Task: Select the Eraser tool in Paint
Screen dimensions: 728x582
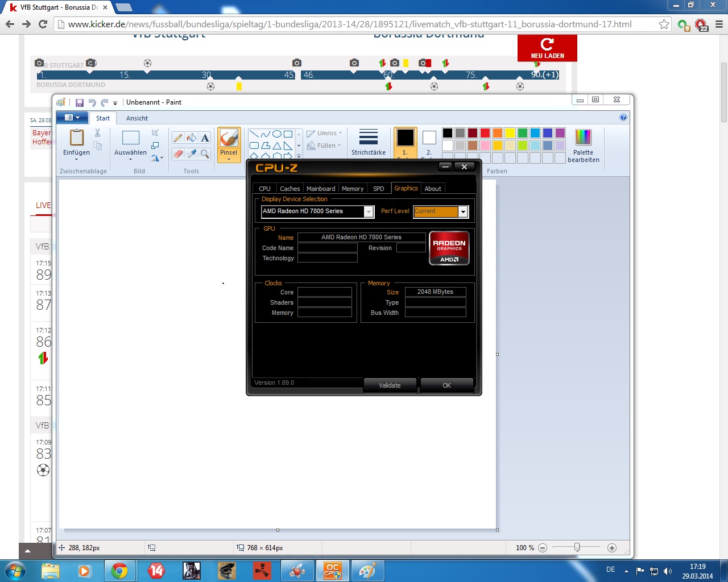Action: (178, 154)
